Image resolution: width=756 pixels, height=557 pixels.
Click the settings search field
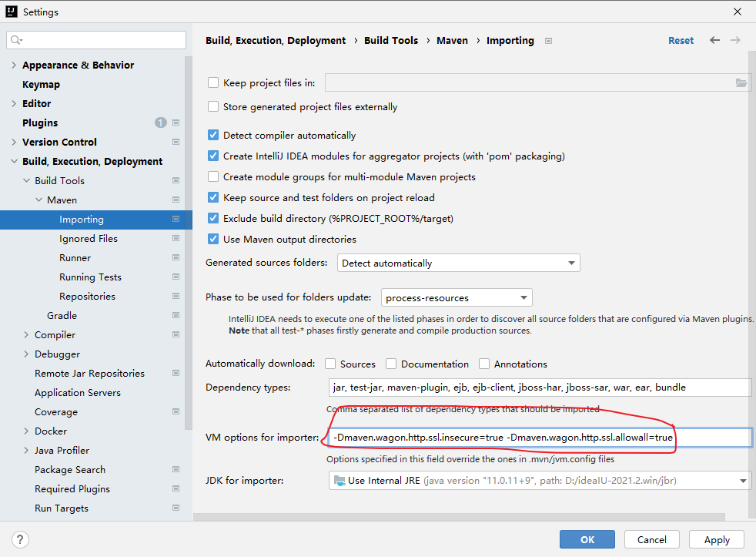tap(96, 40)
